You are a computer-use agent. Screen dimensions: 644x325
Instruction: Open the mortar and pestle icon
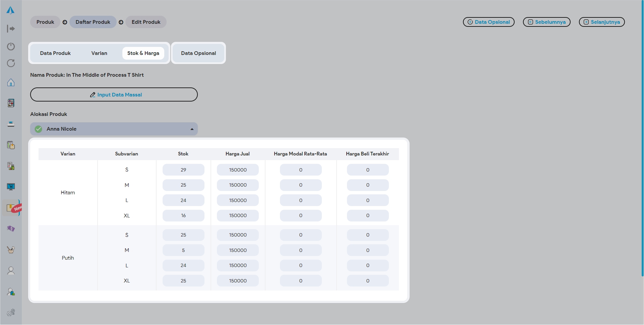11,250
